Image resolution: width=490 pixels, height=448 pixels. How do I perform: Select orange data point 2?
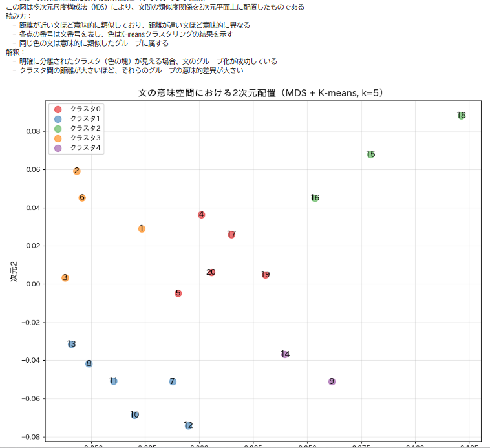tap(77, 171)
